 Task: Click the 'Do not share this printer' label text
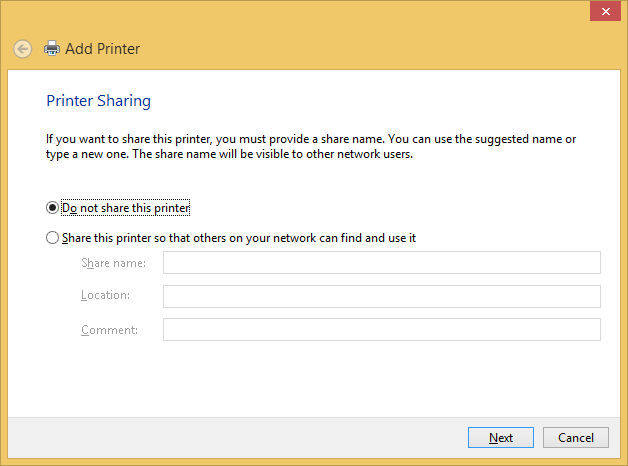126,208
